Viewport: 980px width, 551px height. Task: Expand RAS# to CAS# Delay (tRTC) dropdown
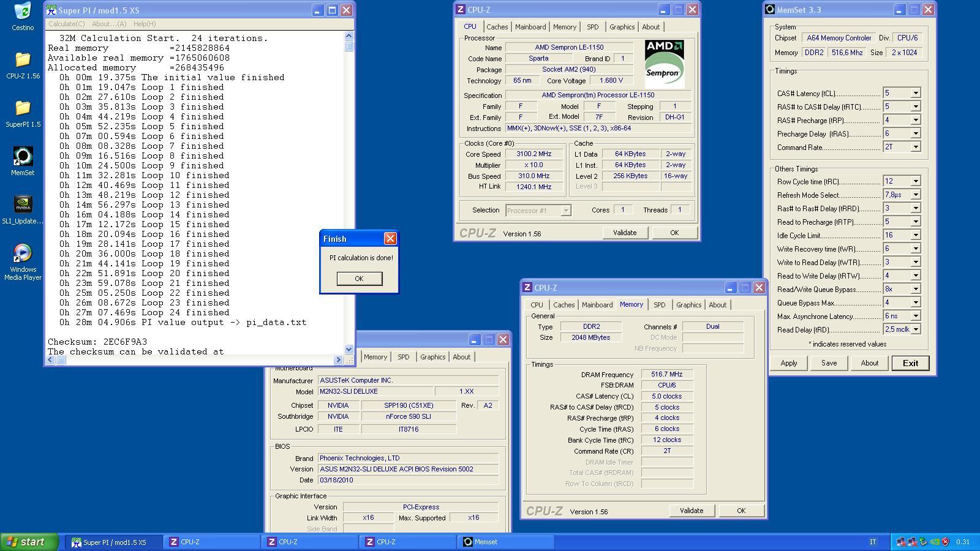[x=915, y=107]
